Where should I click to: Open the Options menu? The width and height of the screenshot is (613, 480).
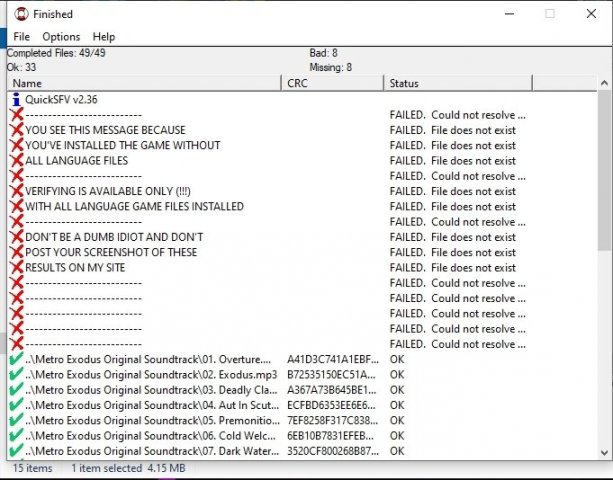click(61, 37)
